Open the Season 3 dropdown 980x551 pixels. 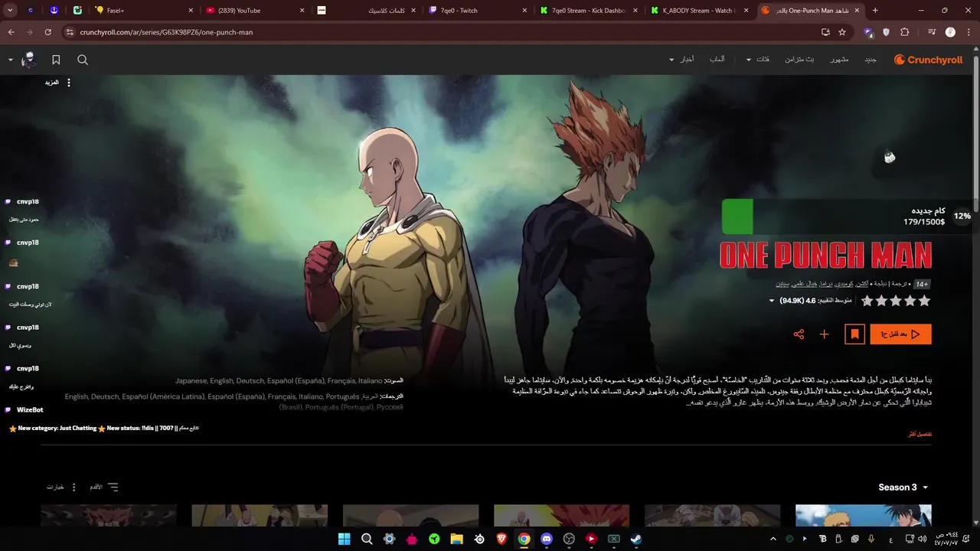[x=903, y=487]
